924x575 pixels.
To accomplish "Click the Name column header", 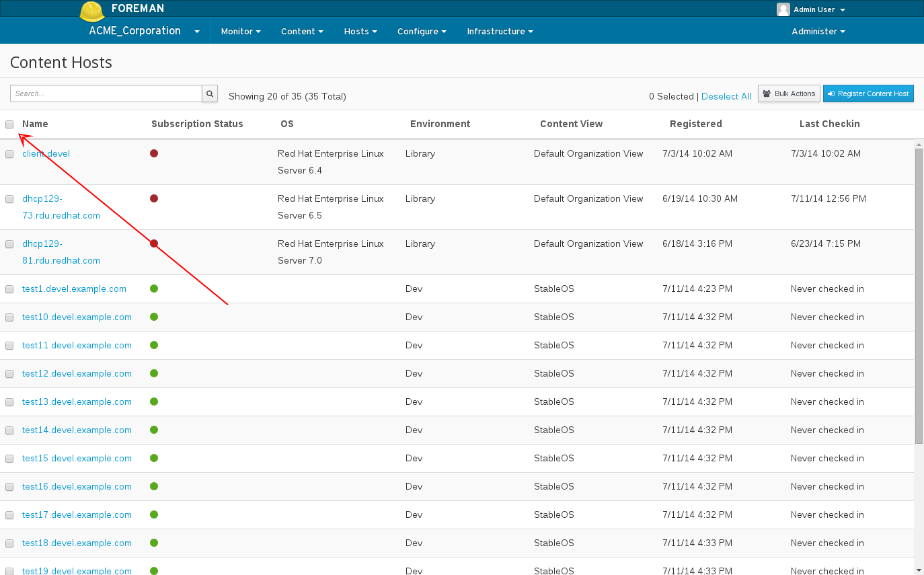I will point(35,124).
